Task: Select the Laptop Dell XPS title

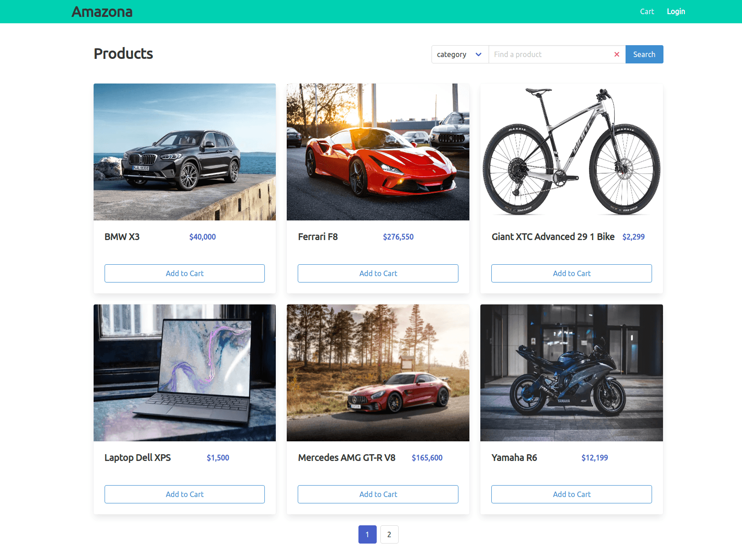Action: [x=137, y=458]
